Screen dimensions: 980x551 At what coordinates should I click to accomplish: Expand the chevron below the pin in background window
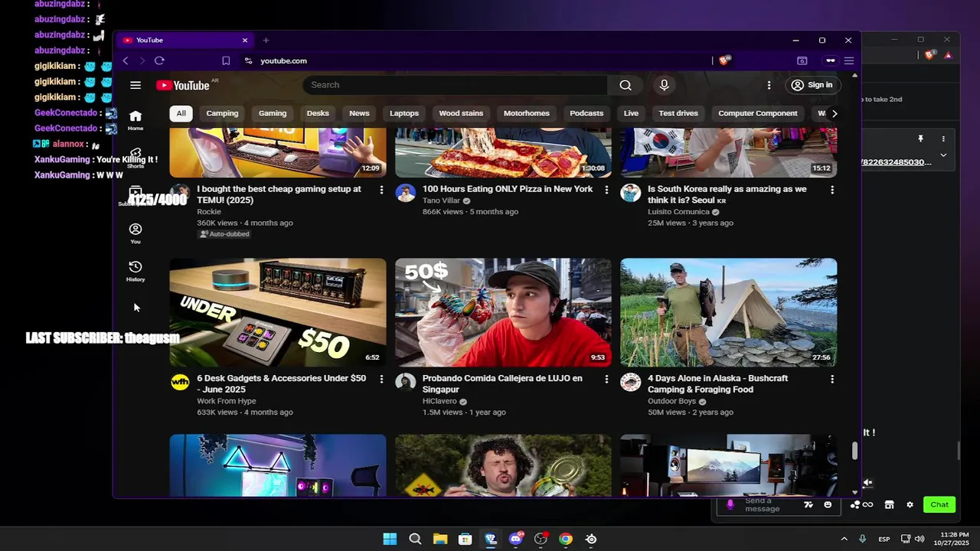pos(943,155)
